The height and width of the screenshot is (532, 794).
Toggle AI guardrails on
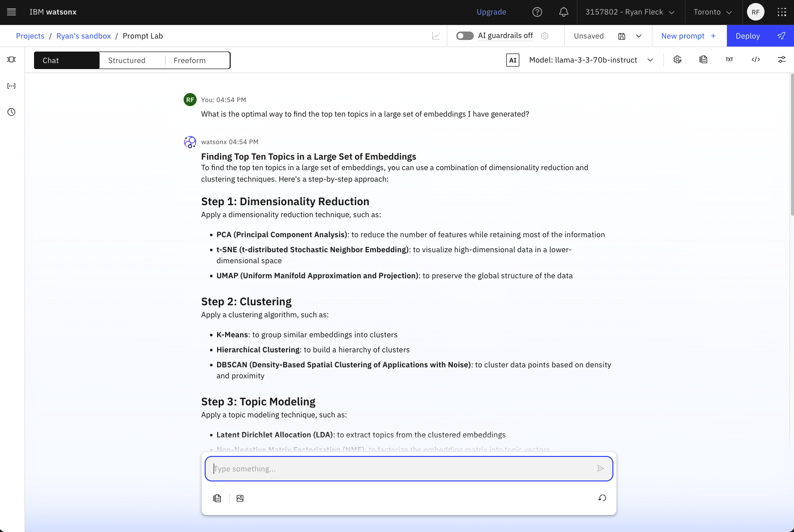click(465, 36)
